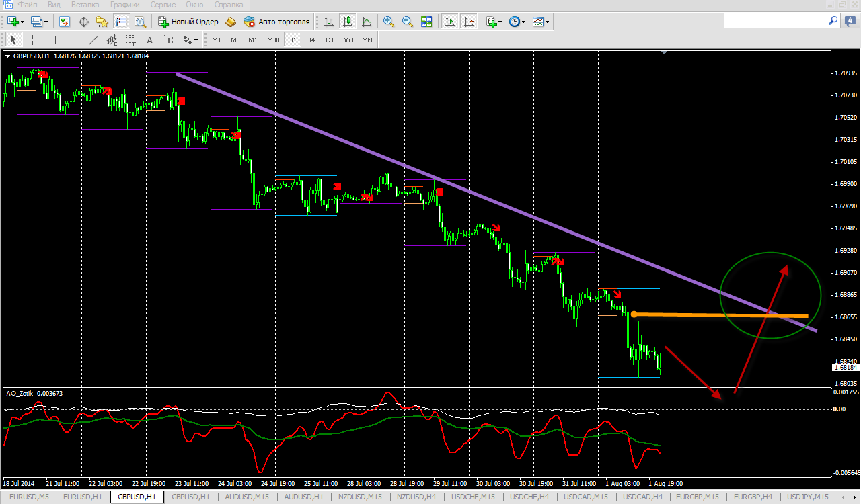
Task: Select the Crosshair tool
Action: [x=32, y=40]
